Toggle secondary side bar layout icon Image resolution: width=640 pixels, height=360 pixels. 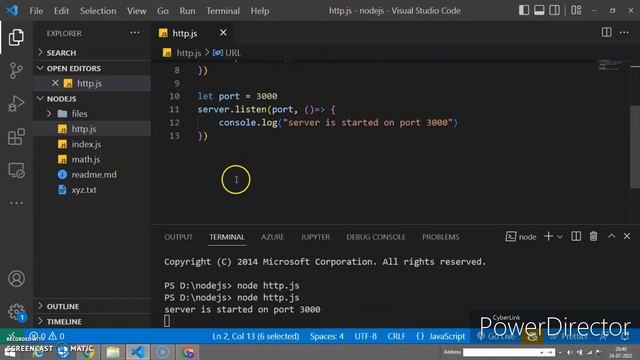pyautogui.click(x=554, y=10)
